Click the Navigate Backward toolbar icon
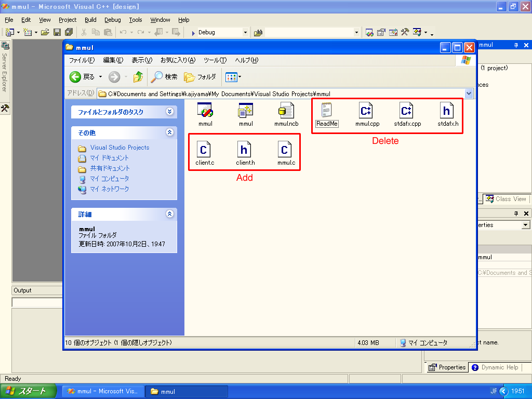This screenshot has height=399, width=532. [x=158, y=32]
